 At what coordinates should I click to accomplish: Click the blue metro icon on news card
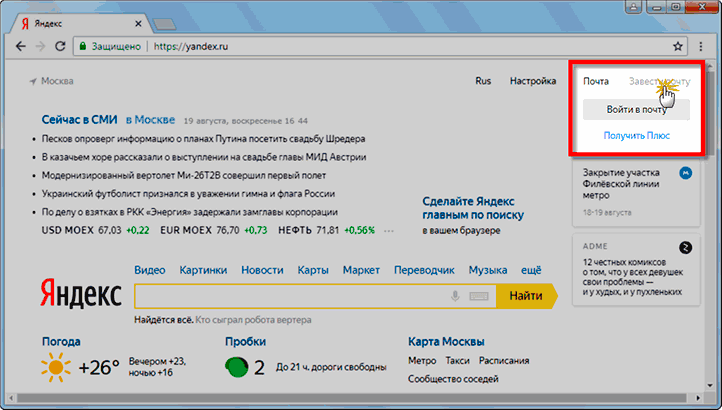tap(686, 173)
